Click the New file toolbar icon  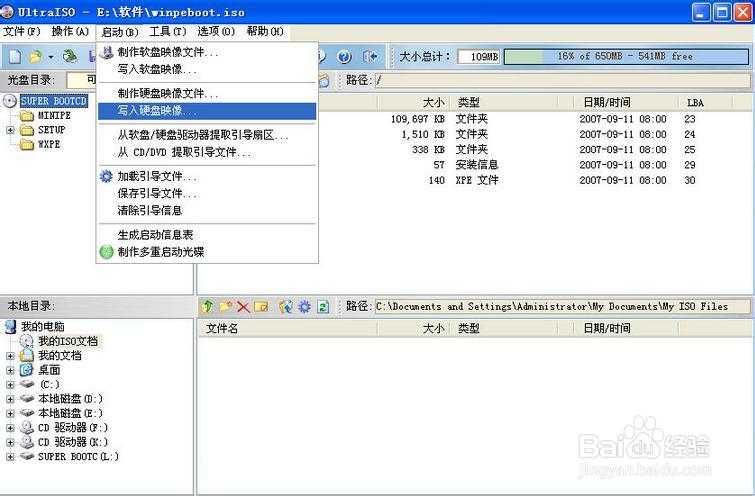coord(15,56)
